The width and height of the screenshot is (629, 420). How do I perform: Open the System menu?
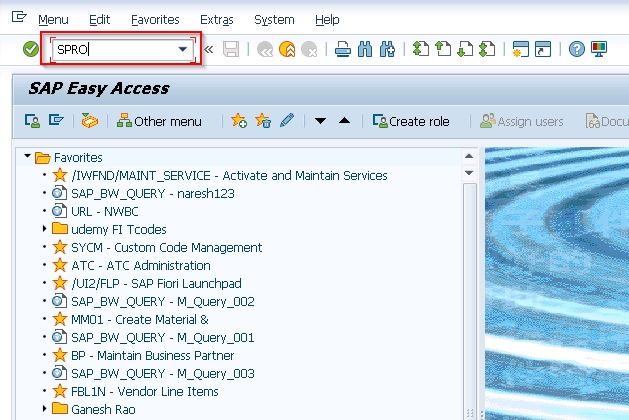pyautogui.click(x=274, y=20)
